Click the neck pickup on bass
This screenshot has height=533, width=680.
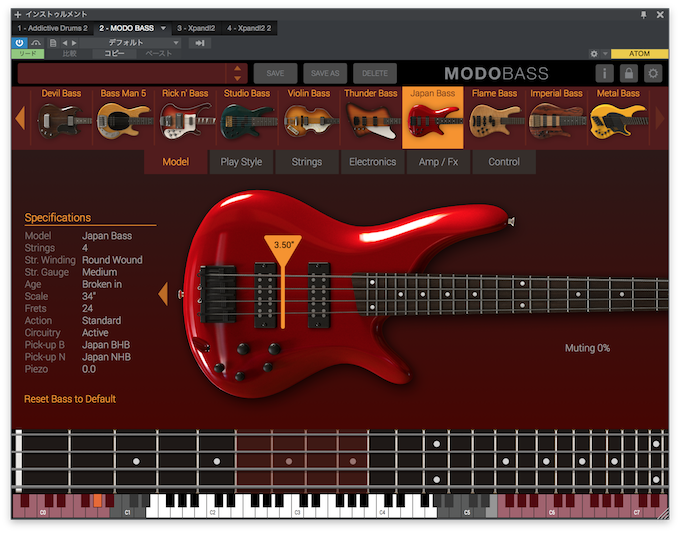tap(319, 295)
